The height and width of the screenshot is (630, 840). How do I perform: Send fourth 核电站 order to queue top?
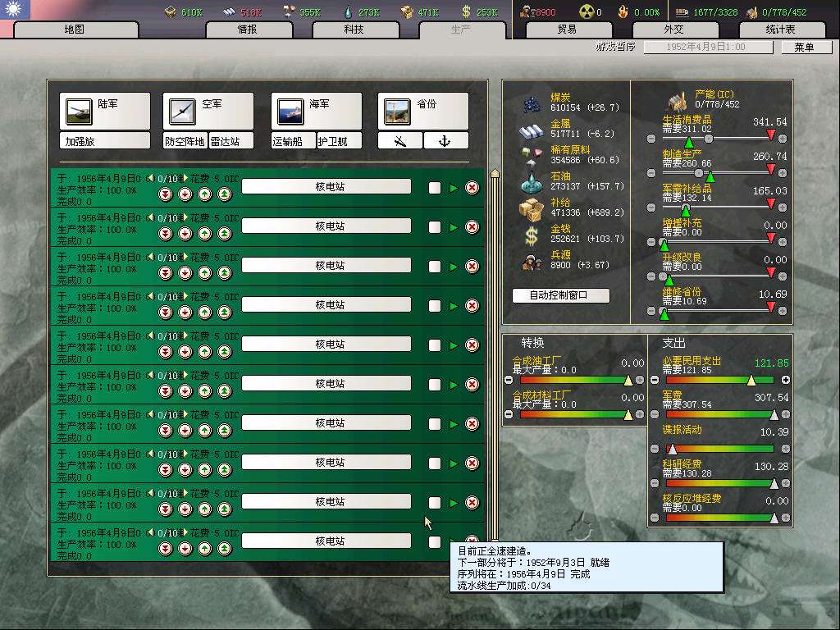point(225,313)
